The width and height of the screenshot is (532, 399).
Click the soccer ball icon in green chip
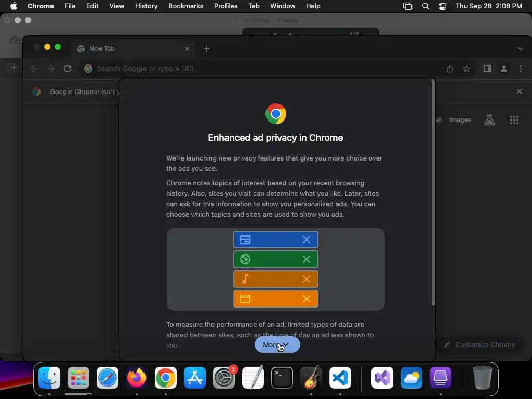[x=245, y=259]
